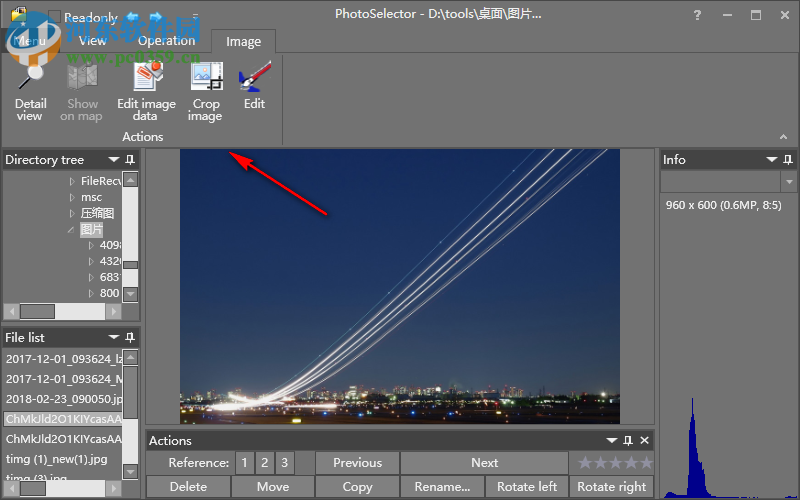Open the Menu tab
Viewport: 800px width, 500px height.
[x=30, y=41]
